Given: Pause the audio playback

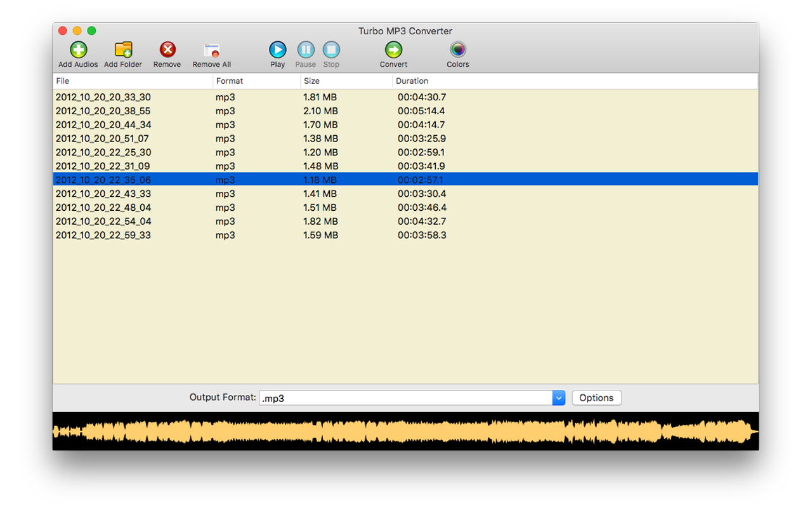Looking at the screenshot, I should pos(306,50).
